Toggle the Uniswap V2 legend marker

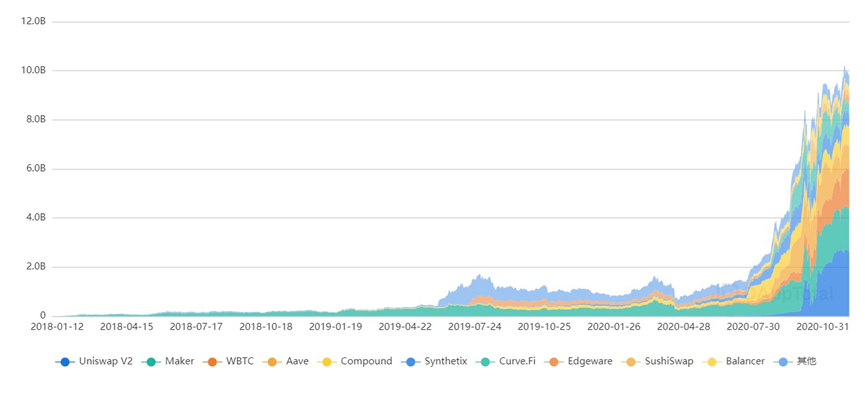[65, 362]
